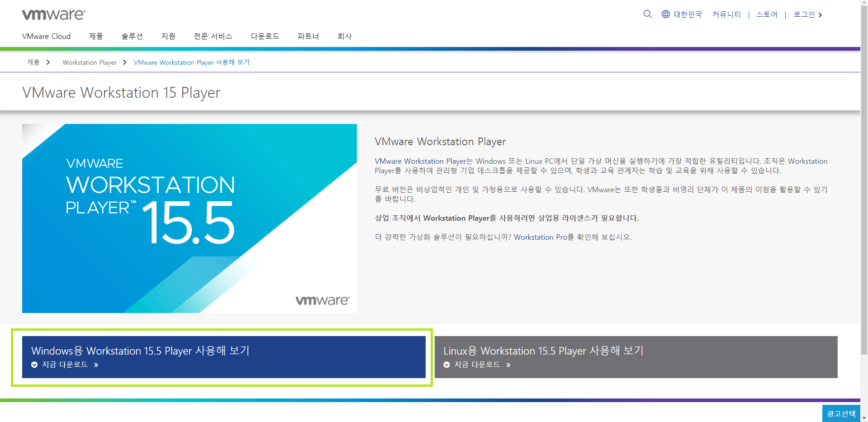
Task: Open the 제품 menu in navigation bar
Action: click(96, 36)
